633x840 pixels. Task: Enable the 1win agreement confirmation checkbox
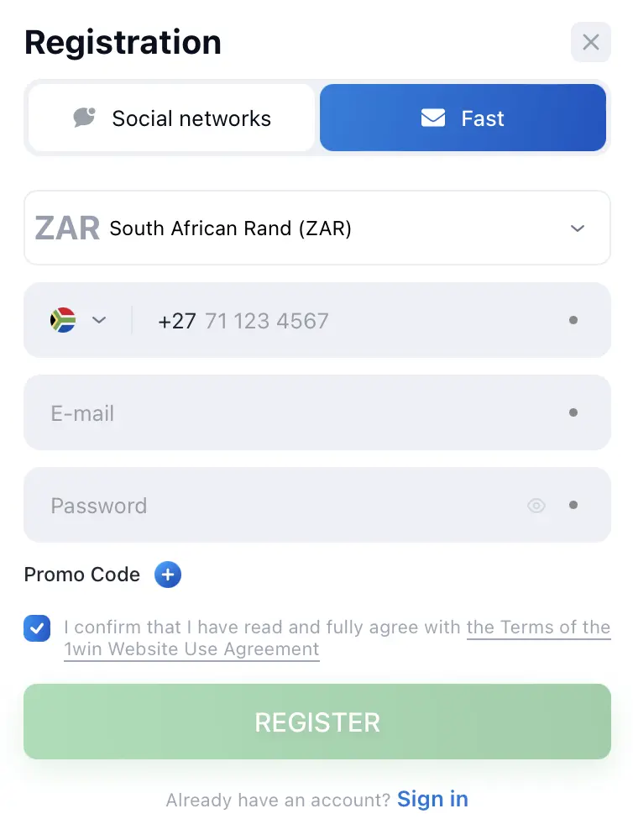pyautogui.click(x=37, y=627)
